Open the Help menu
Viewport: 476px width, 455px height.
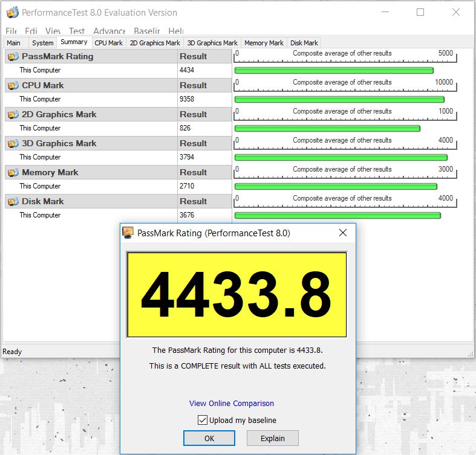coord(176,31)
